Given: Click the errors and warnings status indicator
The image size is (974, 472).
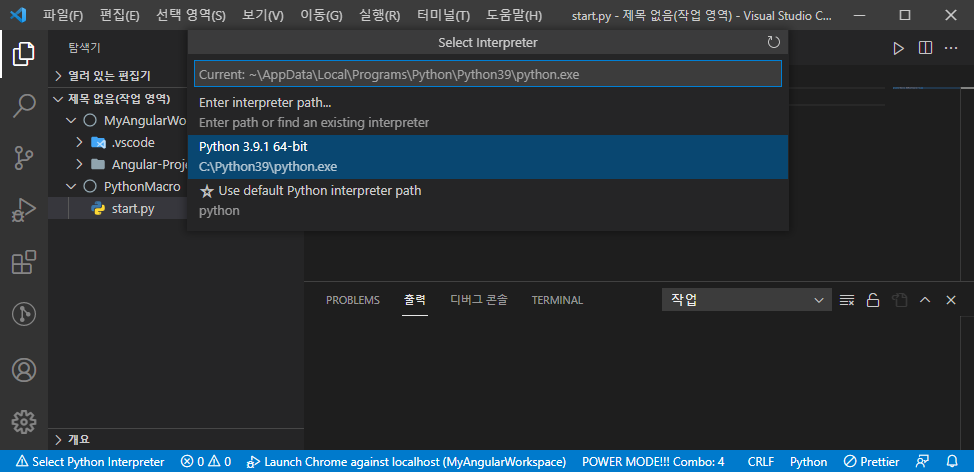Looking at the screenshot, I should pos(206,462).
